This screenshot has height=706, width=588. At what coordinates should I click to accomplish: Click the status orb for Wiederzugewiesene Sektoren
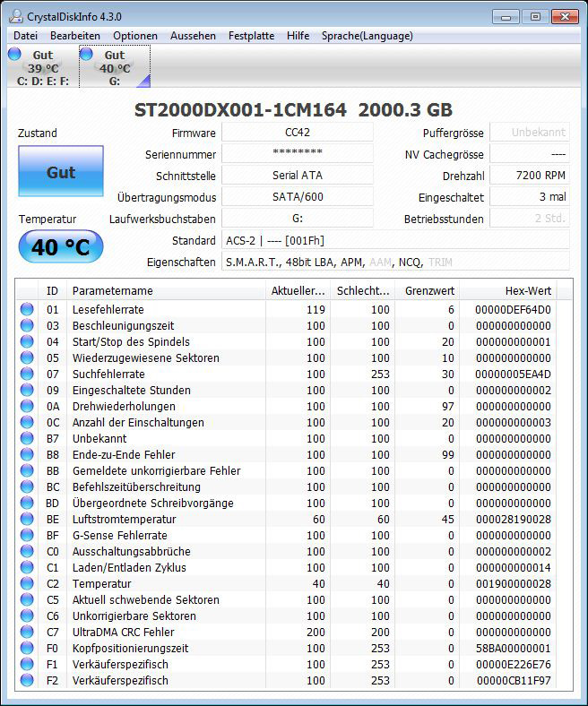click(x=27, y=357)
